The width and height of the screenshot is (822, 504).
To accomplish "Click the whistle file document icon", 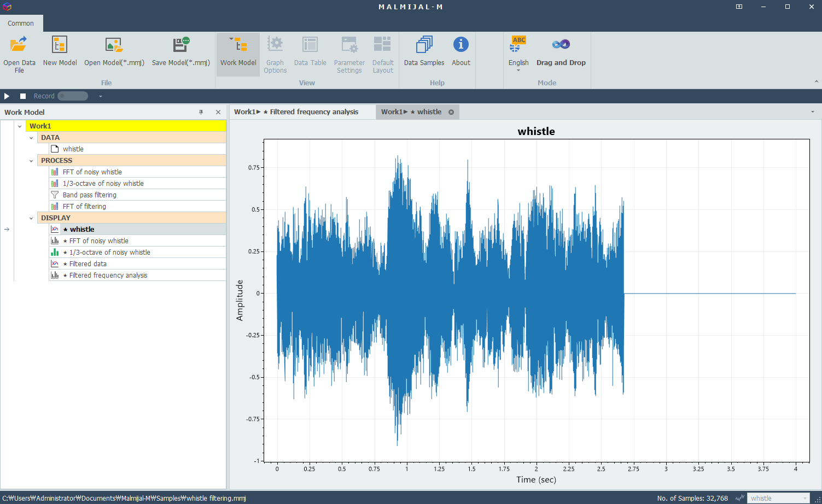I will click(55, 149).
